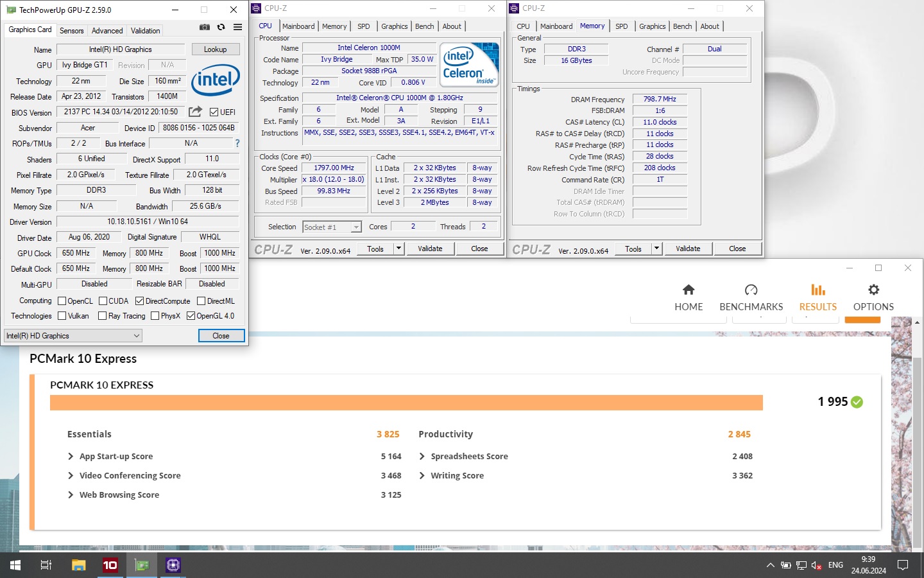The width and height of the screenshot is (924, 578).
Task: Open the Windows Start menu
Action: [x=15, y=565]
